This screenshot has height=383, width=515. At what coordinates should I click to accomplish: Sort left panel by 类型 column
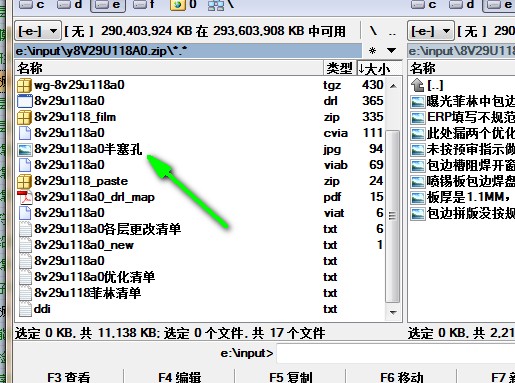(339, 68)
